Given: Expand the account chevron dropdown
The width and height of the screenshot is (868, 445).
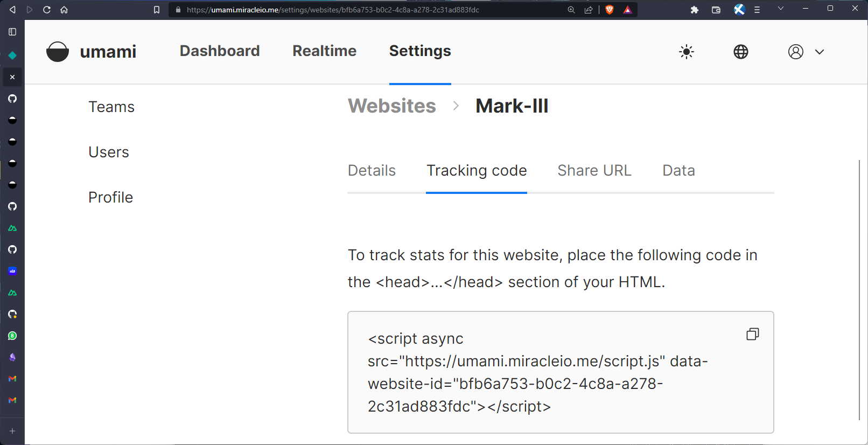Looking at the screenshot, I should (x=820, y=52).
